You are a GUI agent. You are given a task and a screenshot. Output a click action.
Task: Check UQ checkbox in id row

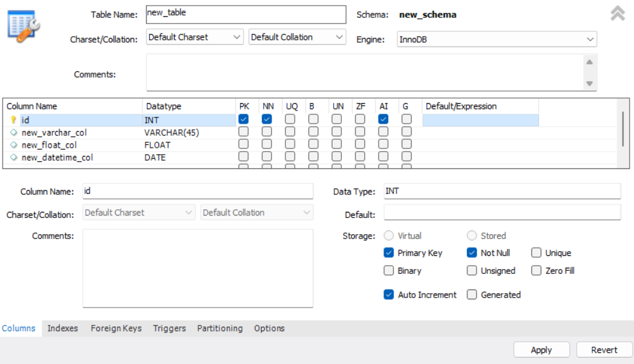click(290, 119)
